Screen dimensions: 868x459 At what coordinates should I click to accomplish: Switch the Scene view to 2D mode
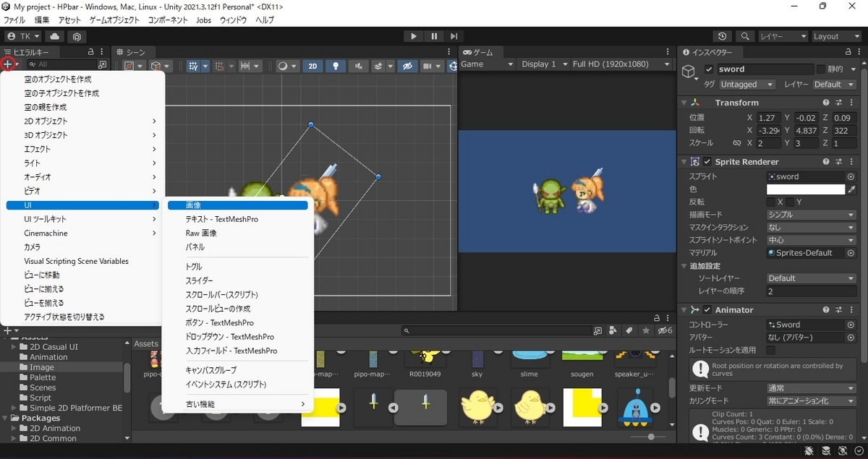coord(312,65)
